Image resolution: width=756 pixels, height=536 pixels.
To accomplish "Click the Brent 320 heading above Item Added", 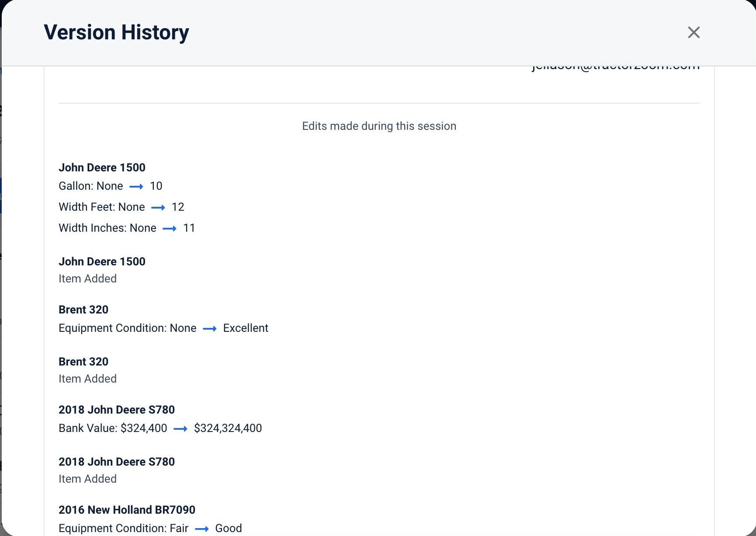I will tap(83, 362).
